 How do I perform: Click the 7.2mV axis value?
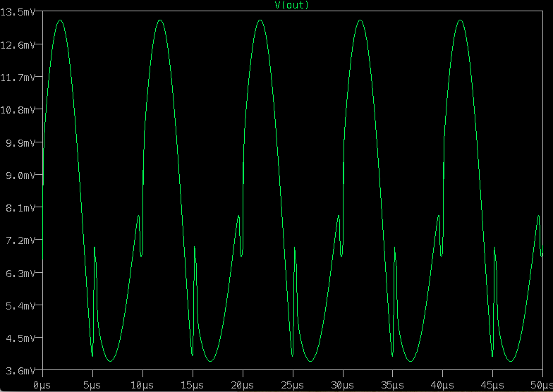tap(20, 240)
